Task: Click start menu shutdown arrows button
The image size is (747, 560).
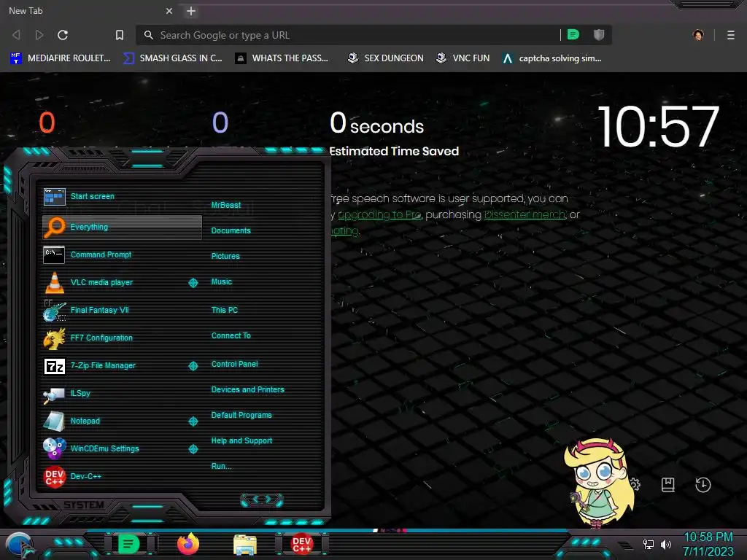Action: (262, 499)
